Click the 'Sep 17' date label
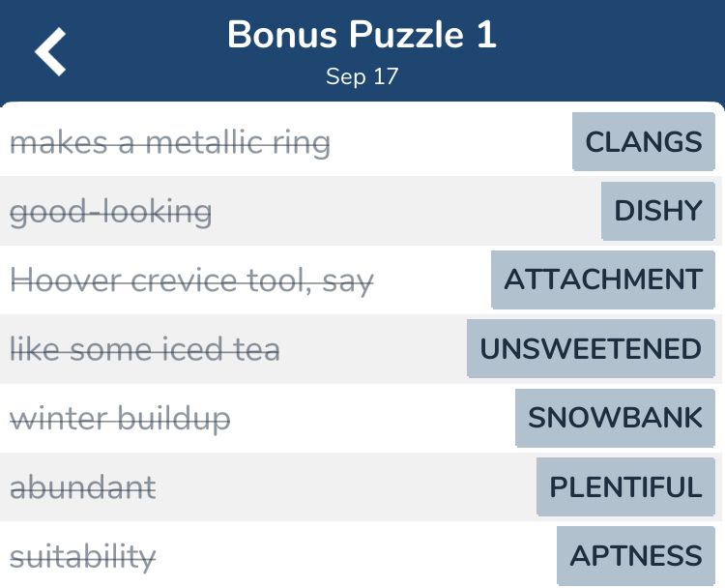Screen dimensions: 725x588 coord(362,76)
